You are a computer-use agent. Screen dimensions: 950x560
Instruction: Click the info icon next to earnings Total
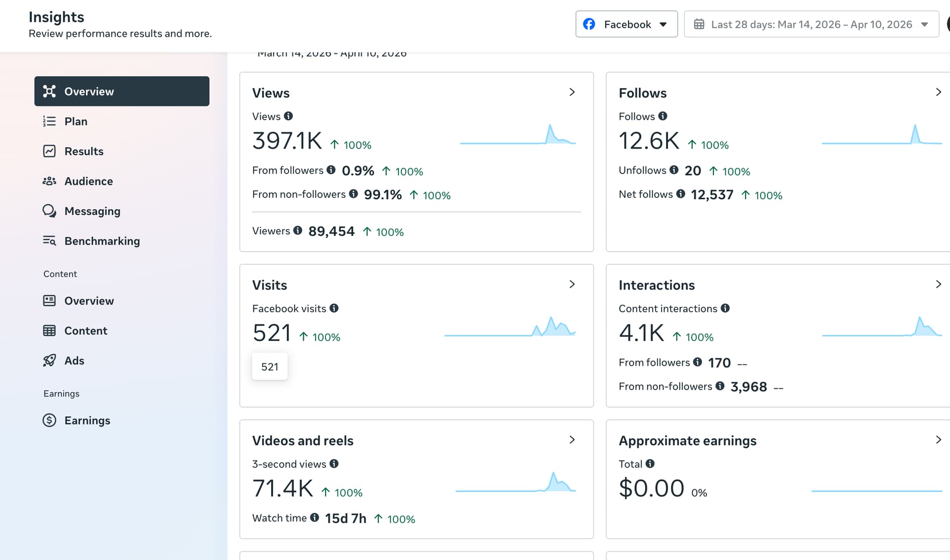650,464
